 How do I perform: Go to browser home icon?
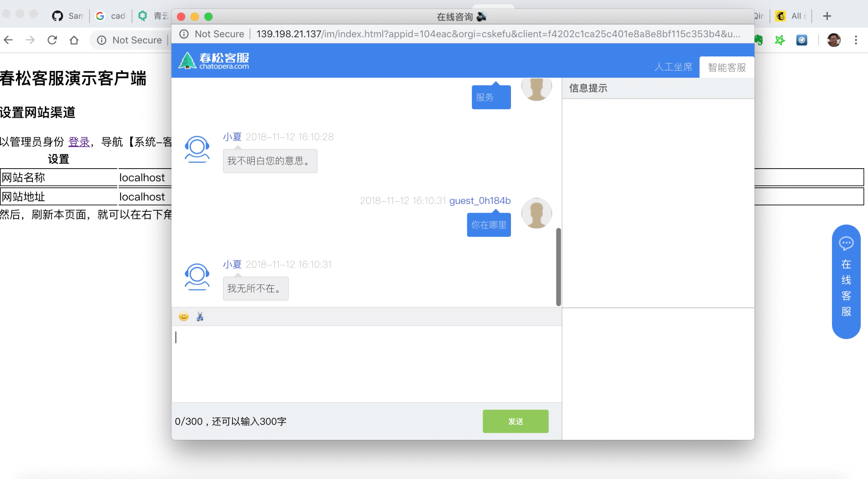74,40
